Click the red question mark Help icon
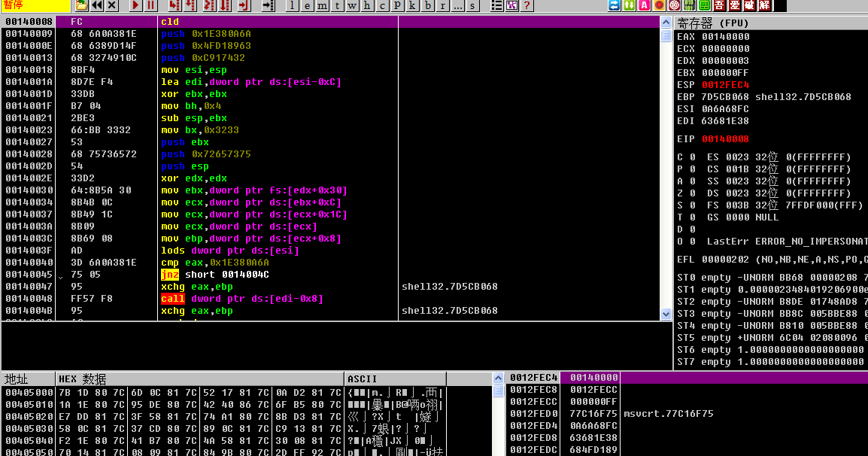 [527, 5]
